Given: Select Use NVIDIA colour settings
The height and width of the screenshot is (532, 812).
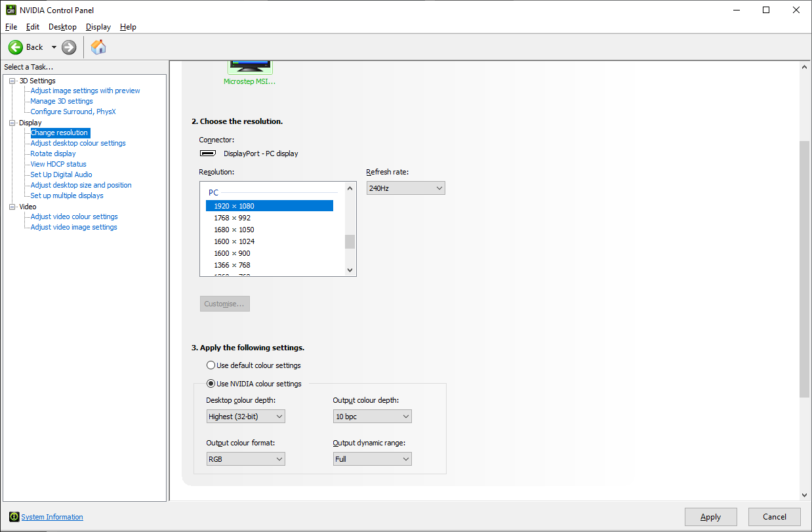Looking at the screenshot, I should tap(211, 384).
